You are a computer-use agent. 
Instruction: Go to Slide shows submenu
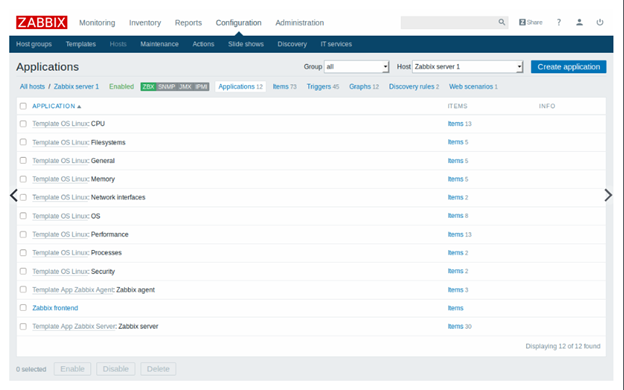[246, 44]
